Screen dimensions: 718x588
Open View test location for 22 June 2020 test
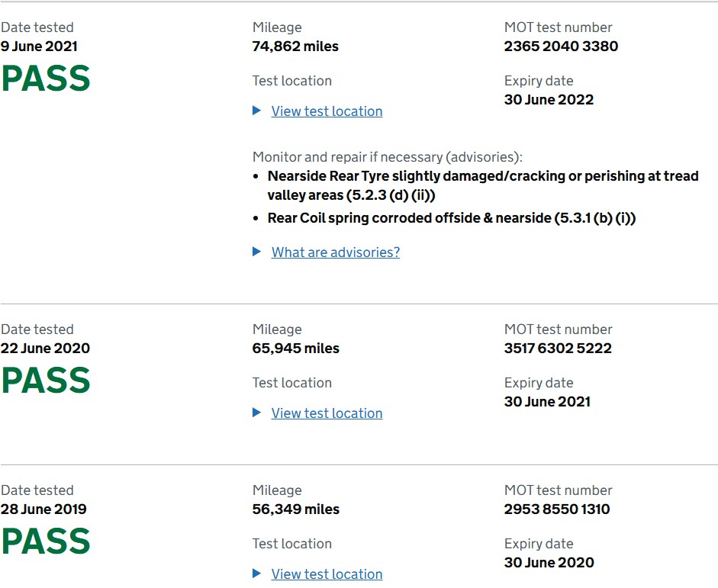pos(327,413)
